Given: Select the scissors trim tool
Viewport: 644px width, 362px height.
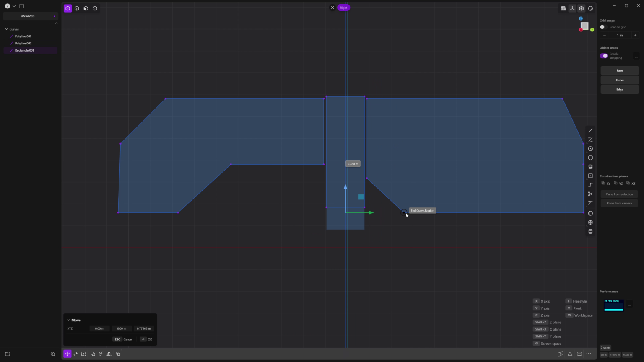Looking at the screenshot, I should 590,194.
